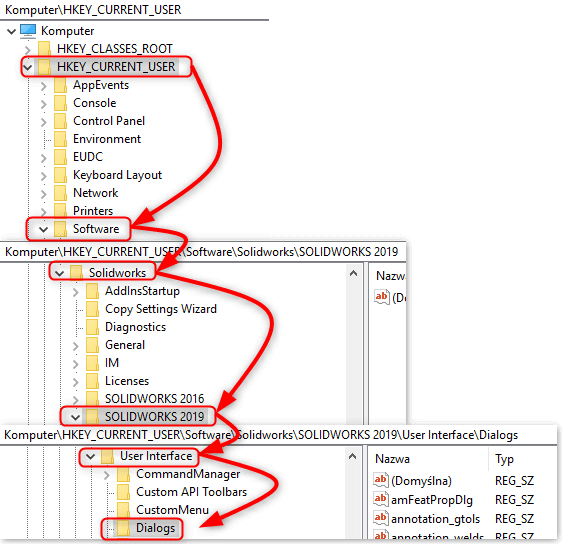Select the Dialogs key label
The height and width of the screenshot is (544, 562).
click(156, 528)
